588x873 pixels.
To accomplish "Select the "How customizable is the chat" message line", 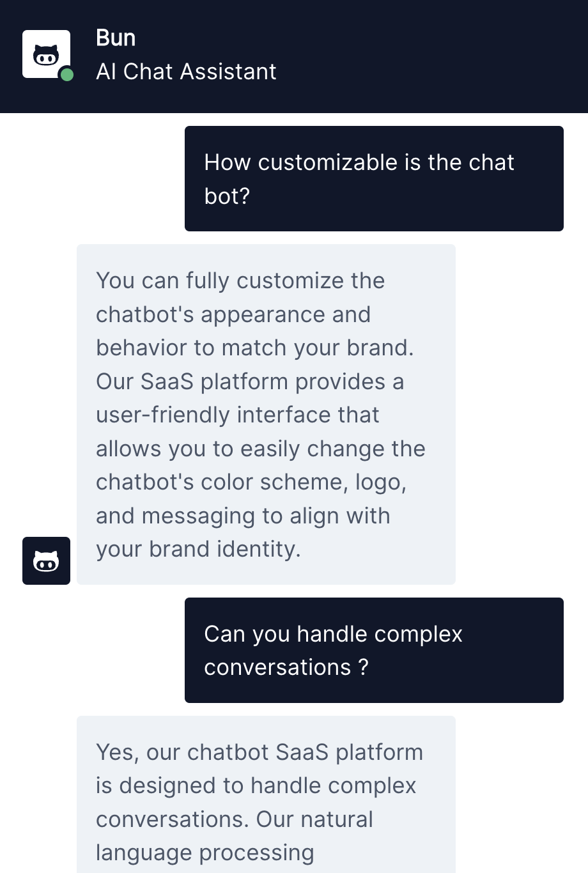I will [x=359, y=162].
